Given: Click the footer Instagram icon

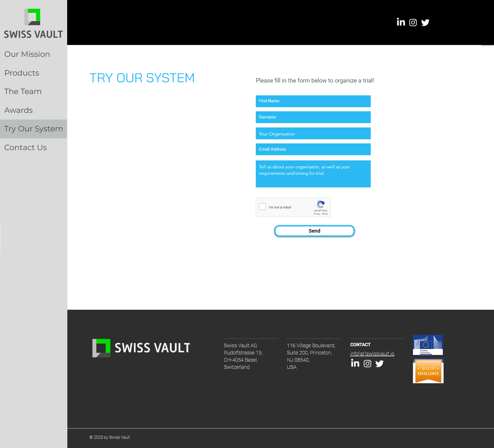Looking at the screenshot, I should point(367,363).
